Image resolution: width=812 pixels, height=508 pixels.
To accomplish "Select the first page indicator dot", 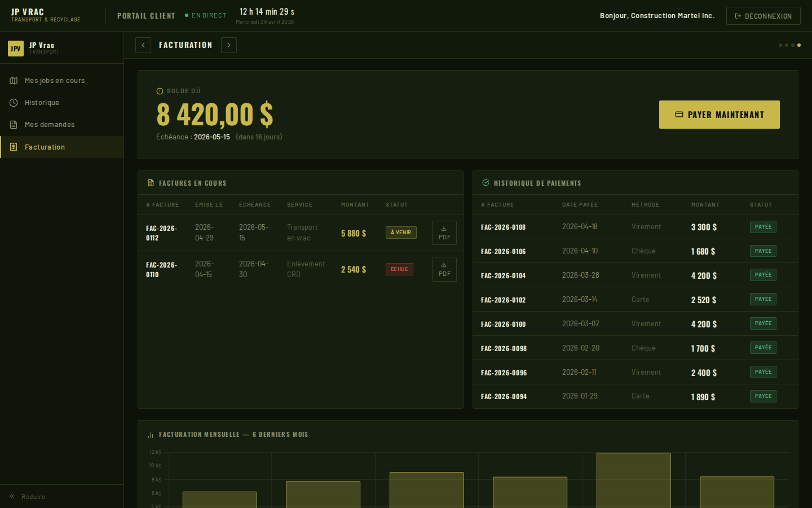I will [780, 45].
